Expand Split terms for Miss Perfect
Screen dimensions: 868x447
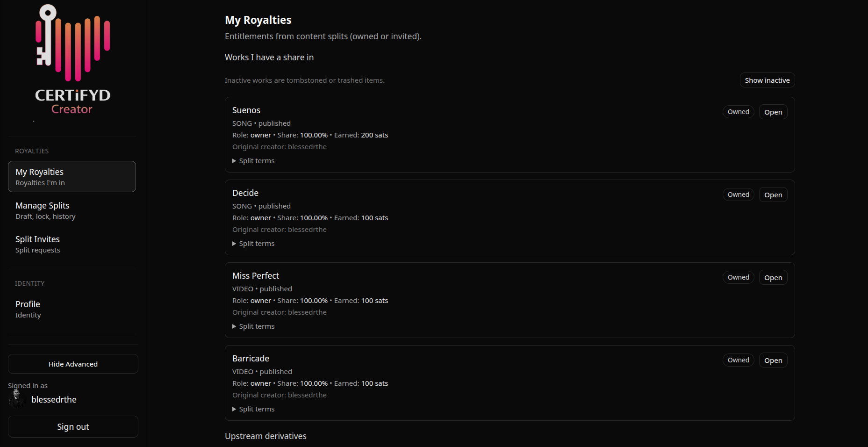(x=253, y=326)
